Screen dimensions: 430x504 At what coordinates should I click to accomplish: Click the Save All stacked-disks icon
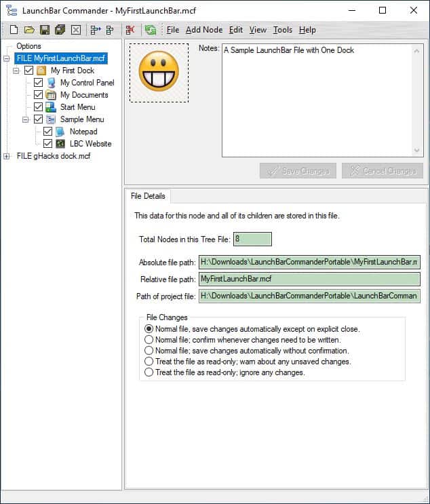tap(60, 30)
